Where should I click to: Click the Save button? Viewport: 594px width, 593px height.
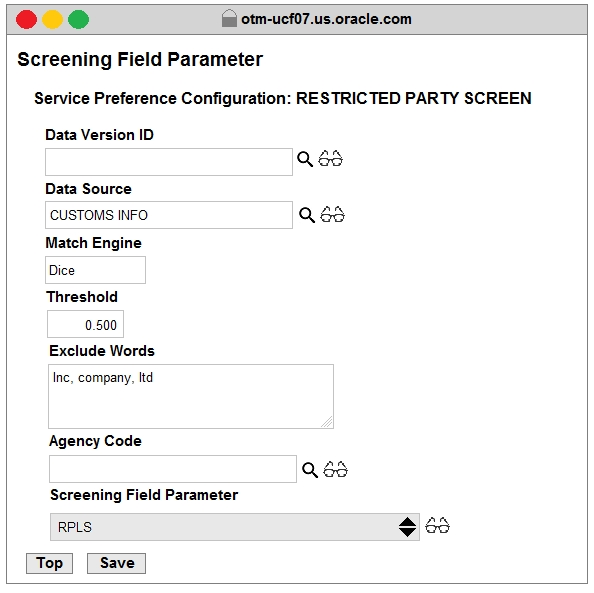(116, 563)
